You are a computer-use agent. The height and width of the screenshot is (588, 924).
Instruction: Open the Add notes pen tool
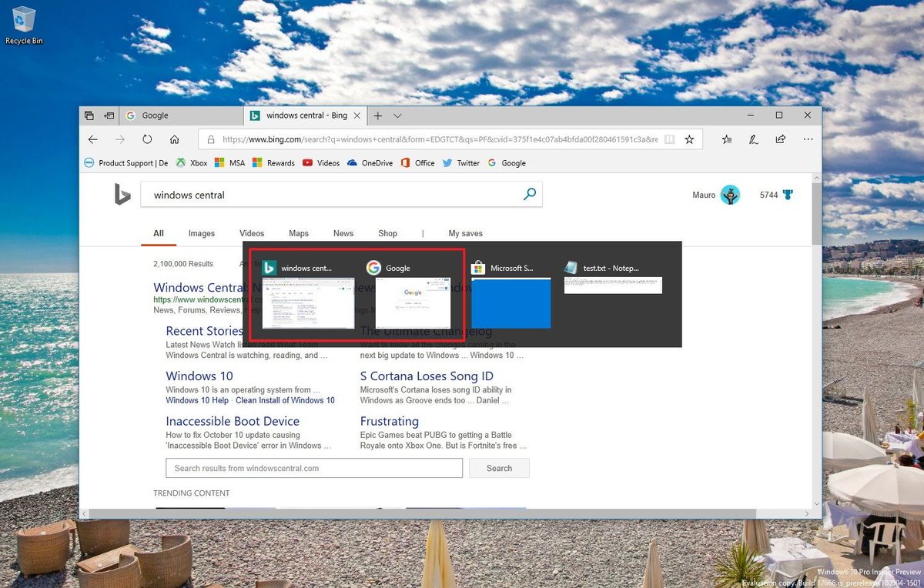[754, 139]
